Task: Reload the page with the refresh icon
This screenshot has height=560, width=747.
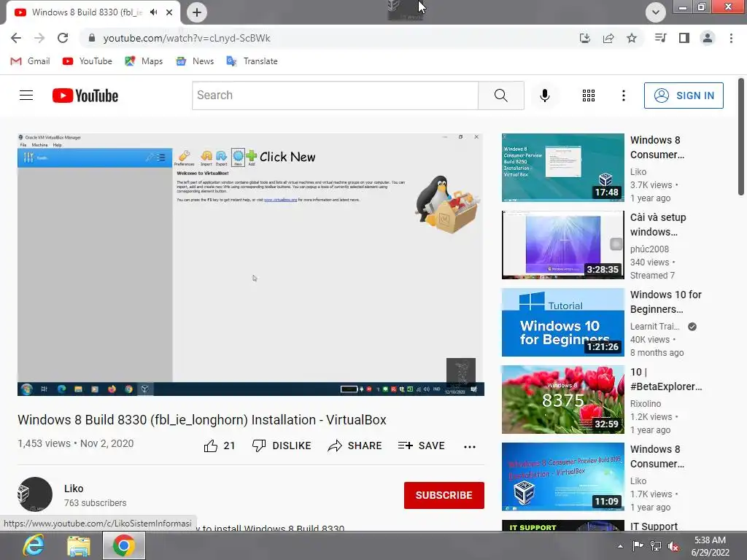Action: tap(63, 38)
